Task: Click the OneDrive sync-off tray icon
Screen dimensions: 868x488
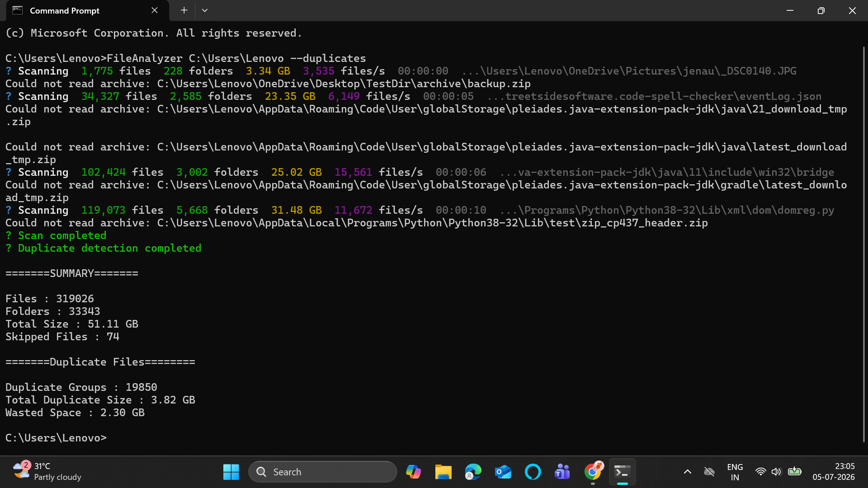Action: (x=709, y=472)
